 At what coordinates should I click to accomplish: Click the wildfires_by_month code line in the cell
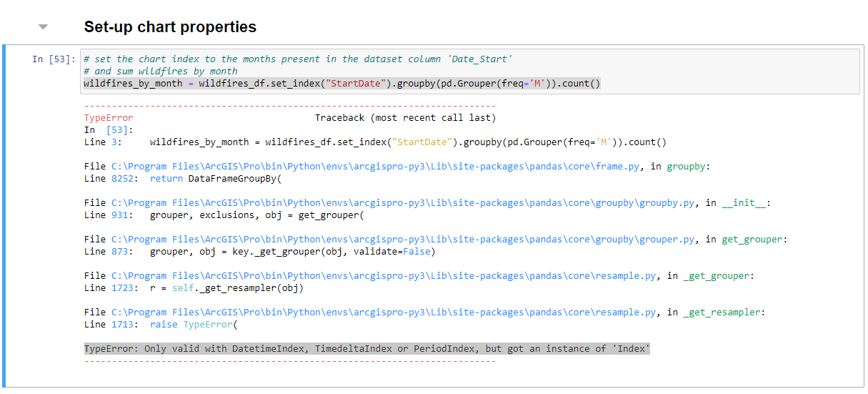click(341, 84)
